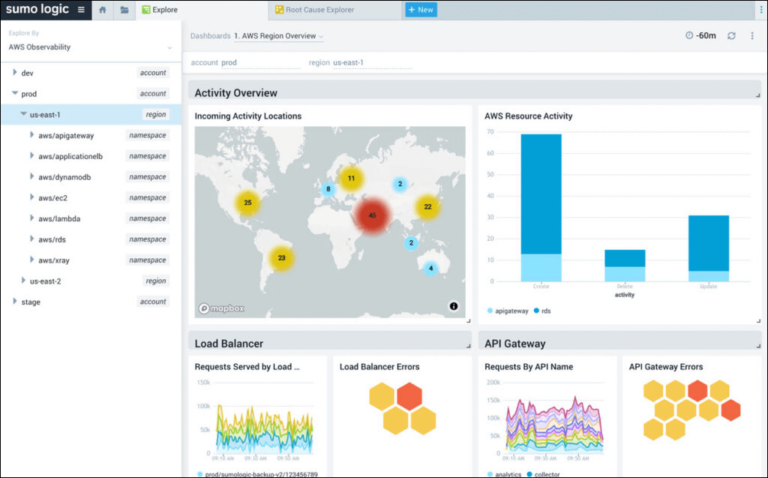
Task: Click the Delete activity bar
Action: [625, 266]
